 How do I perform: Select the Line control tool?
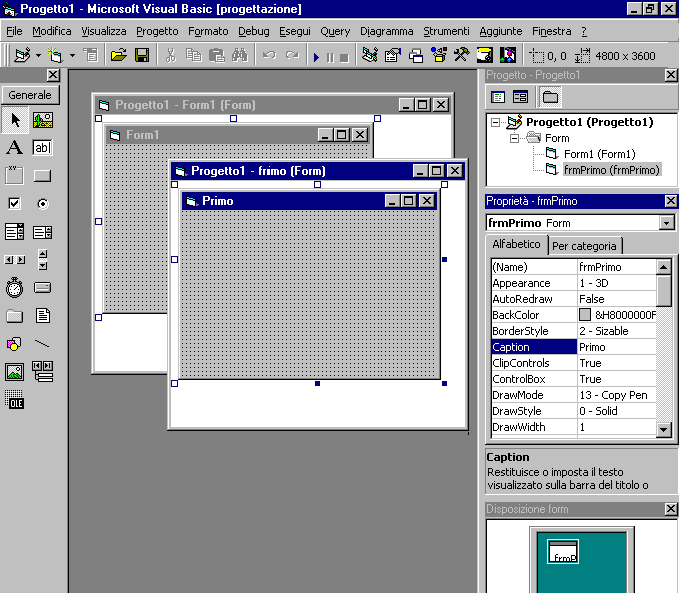[42, 344]
